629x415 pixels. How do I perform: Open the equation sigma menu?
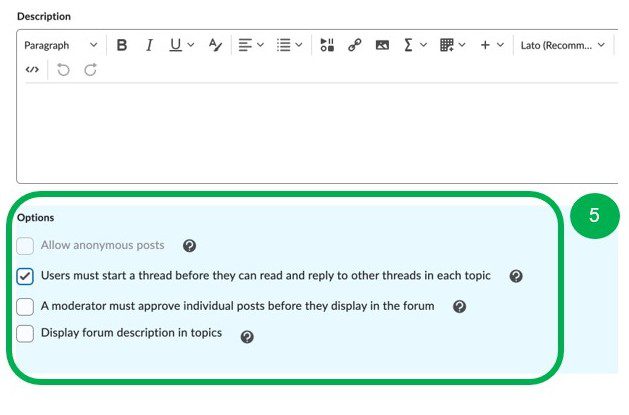pos(415,45)
